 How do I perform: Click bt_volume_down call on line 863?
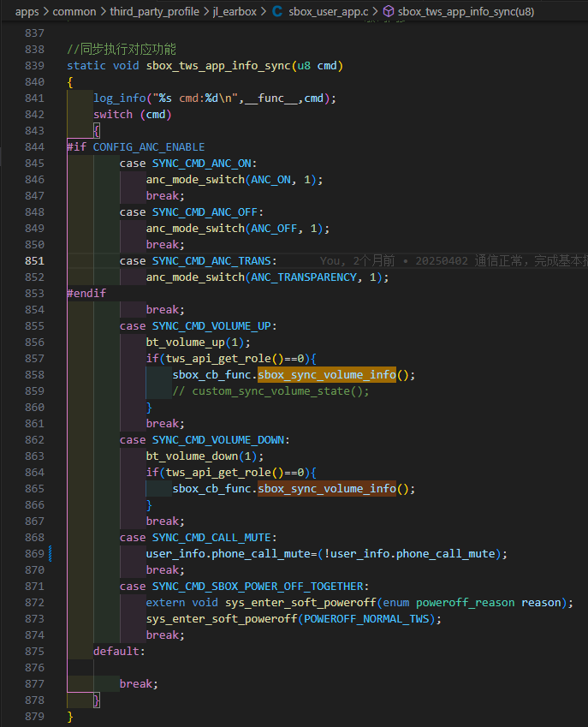(x=192, y=456)
